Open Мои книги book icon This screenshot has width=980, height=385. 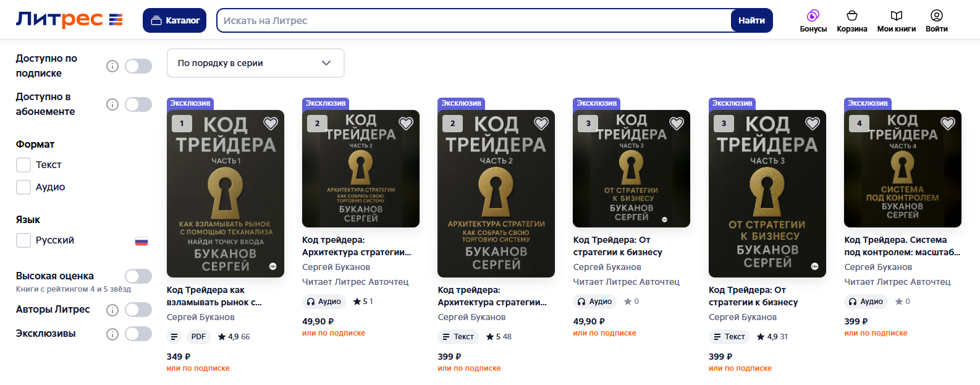pos(897,16)
